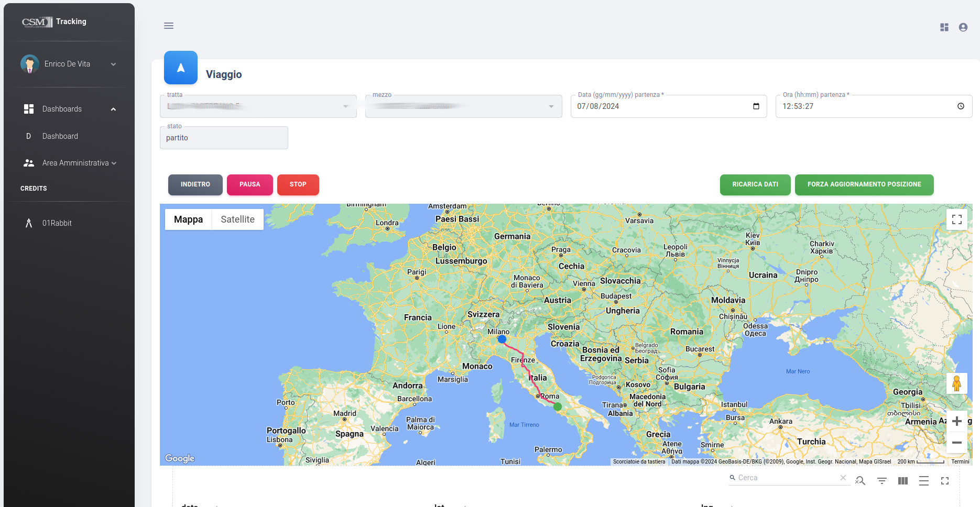This screenshot has width=980, height=507.
Task: Click the Google logo on map
Action: (x=180, y=458)
